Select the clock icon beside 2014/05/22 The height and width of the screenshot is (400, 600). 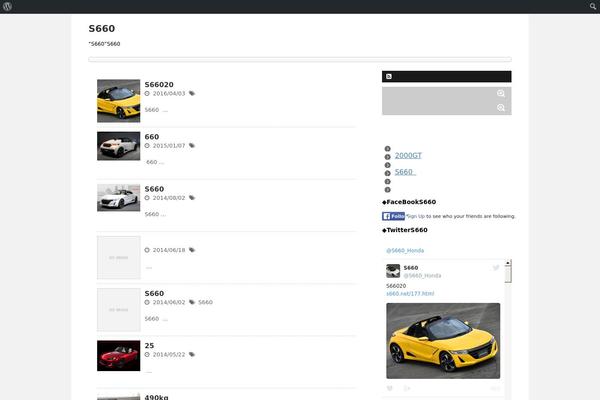tap(147, 354)
